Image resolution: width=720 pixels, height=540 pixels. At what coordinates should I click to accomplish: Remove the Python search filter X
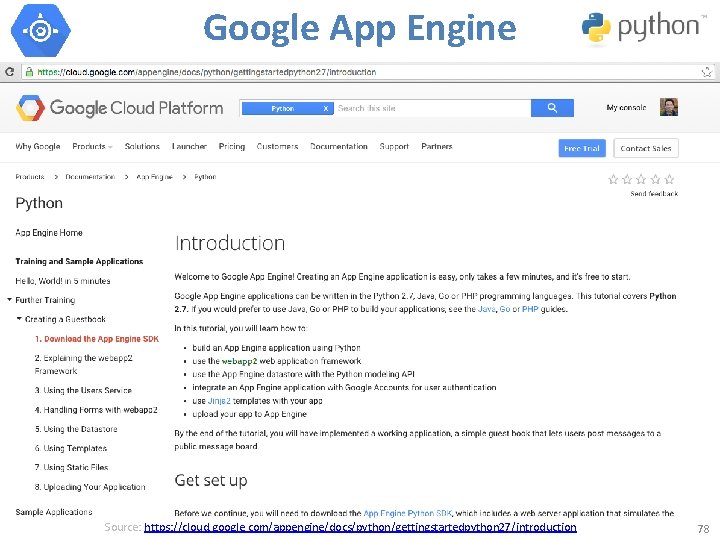tap(326, 108)
